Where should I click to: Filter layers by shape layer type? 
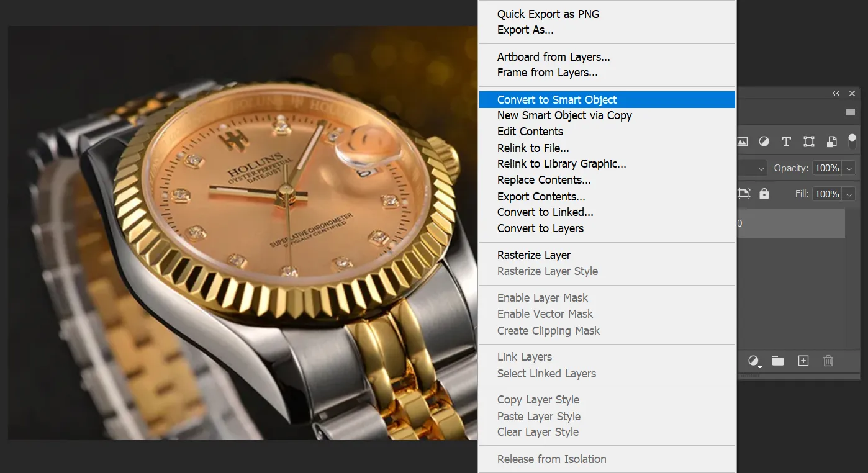click(x=808, y=142)
